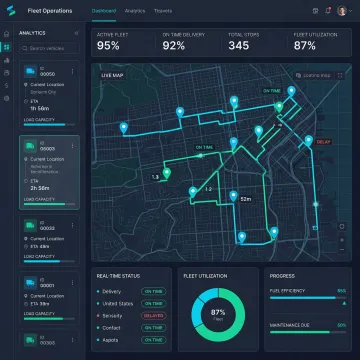Click the Fleet Utilization 87% stat

tap(315, 42)
